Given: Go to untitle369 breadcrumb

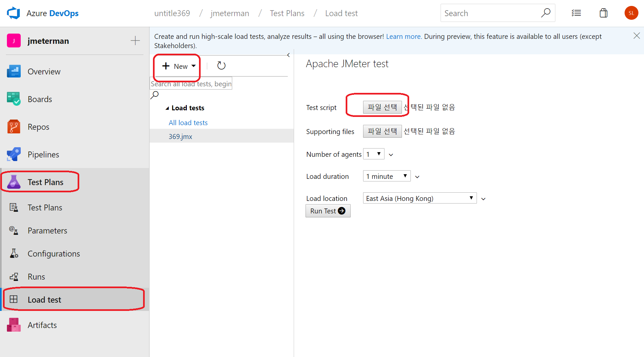Looking at the screenshot, I should pos(172,13).
